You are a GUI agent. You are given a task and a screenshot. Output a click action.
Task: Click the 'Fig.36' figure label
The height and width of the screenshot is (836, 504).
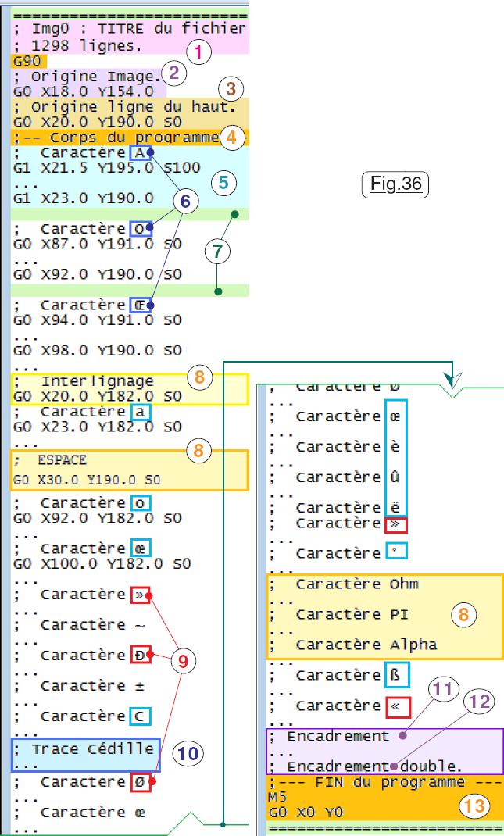395,184
